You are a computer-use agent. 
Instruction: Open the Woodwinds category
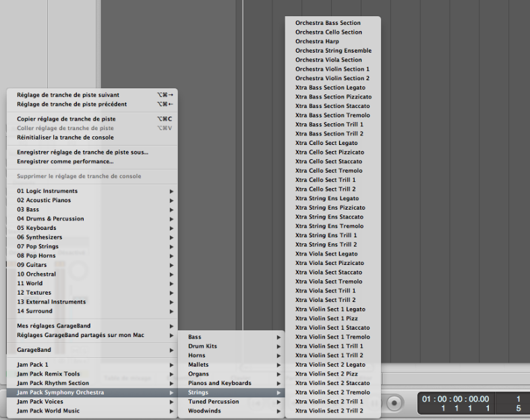coord(231,411)
